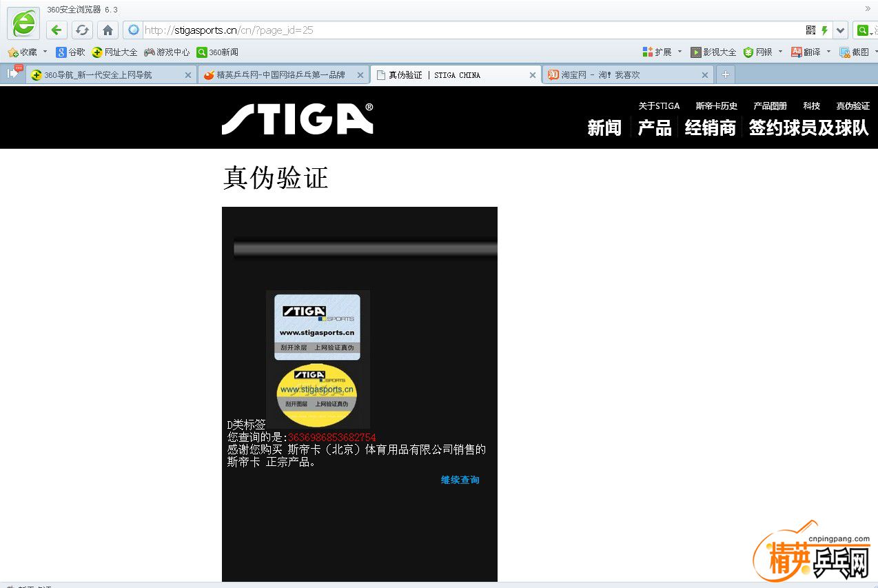878x588 pixels.
Task: Open the home page button
Action: 108,30
